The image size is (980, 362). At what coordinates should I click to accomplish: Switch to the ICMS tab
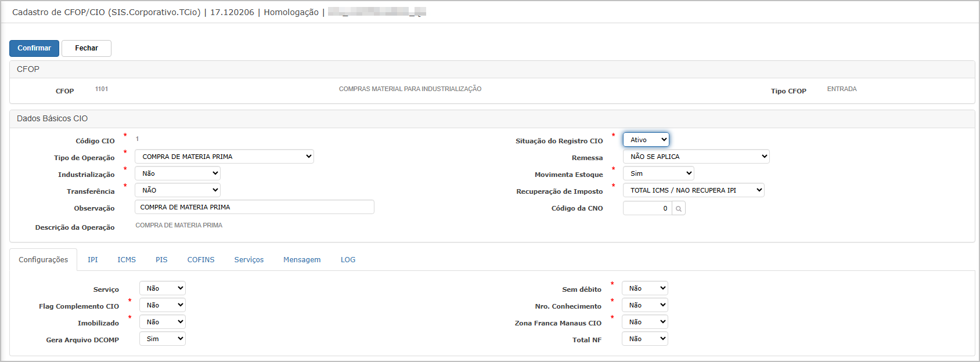[127, 260]
